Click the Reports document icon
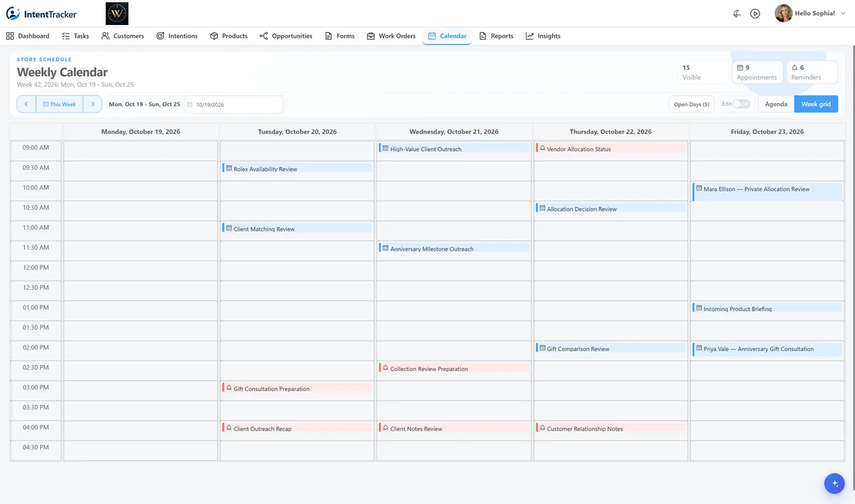The width and height of the screenshot is (855, 504). pos(483,36)
